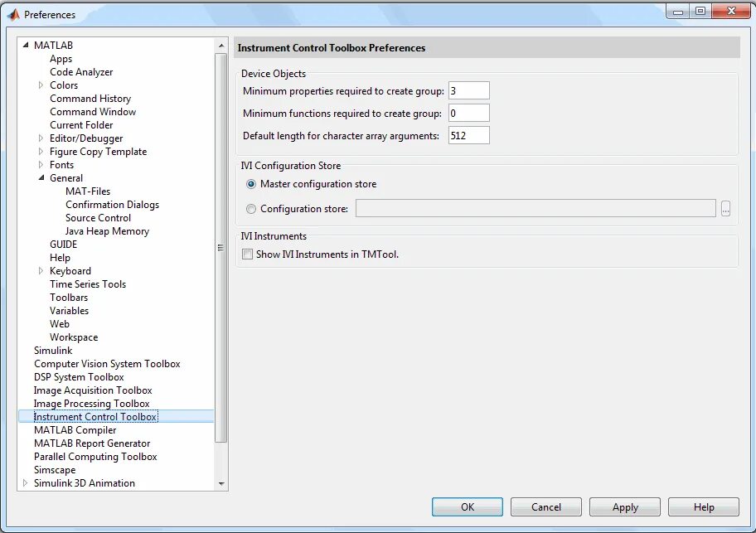Expand the Fonts tree node
The height and width of the screenshot is (533, 756).
41,164
